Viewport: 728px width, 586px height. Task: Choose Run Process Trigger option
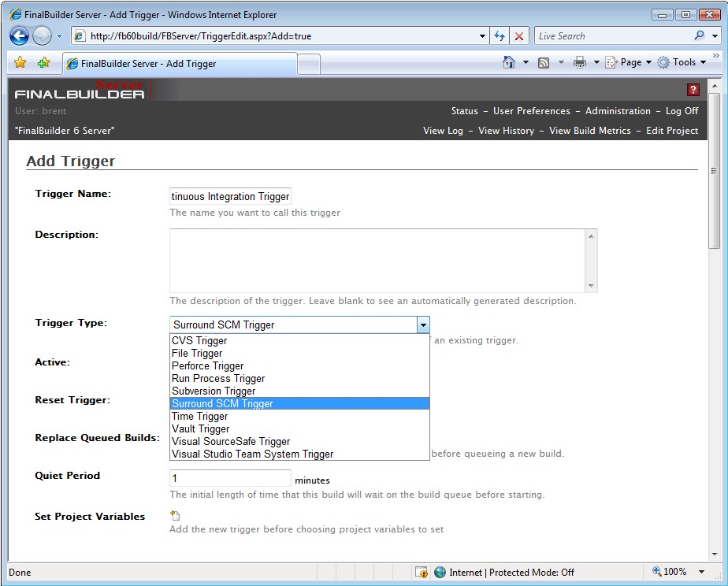coord(299,378)
